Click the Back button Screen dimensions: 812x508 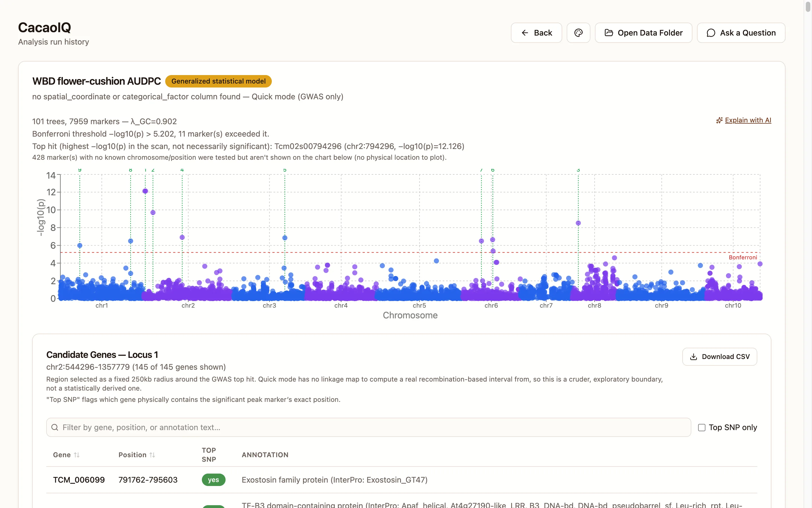[536, 32]
